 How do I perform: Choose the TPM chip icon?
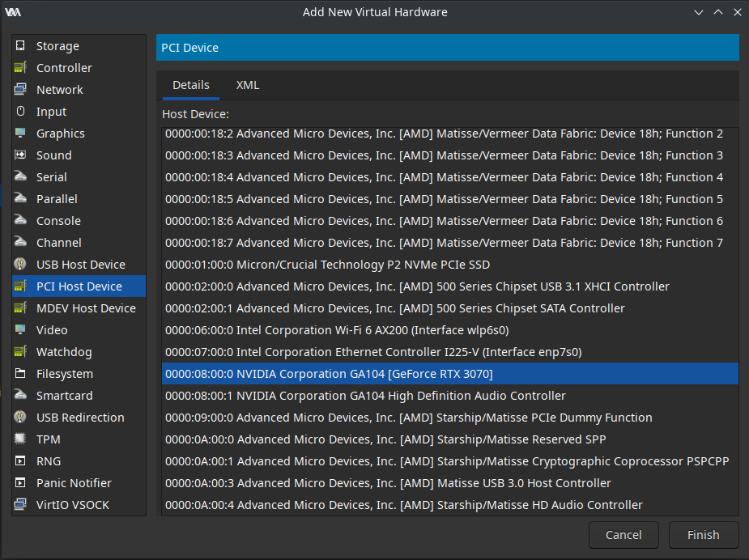coord(20,439)
